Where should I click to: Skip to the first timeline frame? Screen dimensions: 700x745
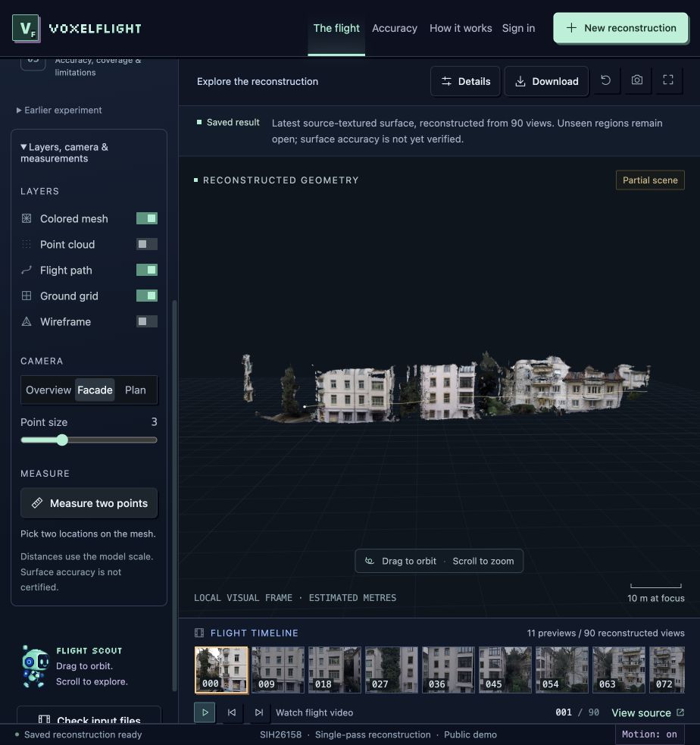click(x=232, y=712)
